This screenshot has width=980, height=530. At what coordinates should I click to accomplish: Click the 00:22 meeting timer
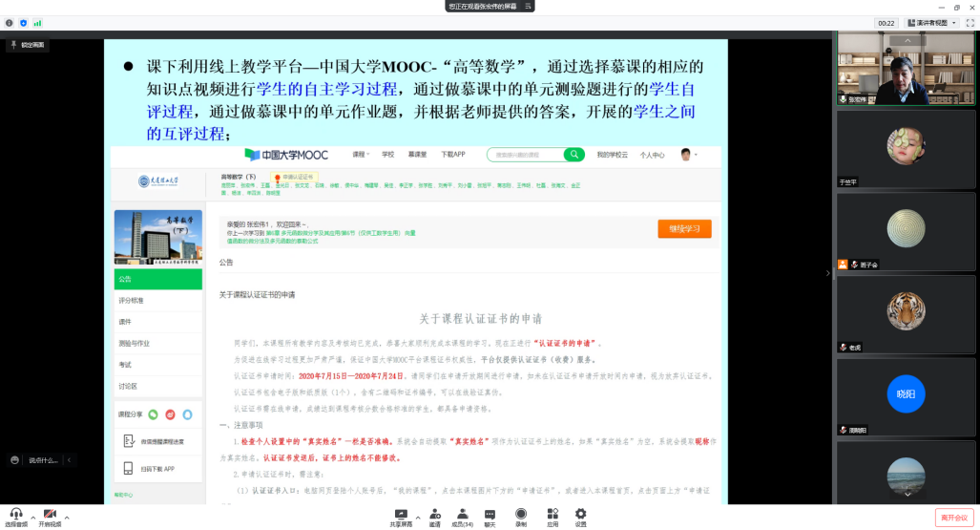[886, 23]
